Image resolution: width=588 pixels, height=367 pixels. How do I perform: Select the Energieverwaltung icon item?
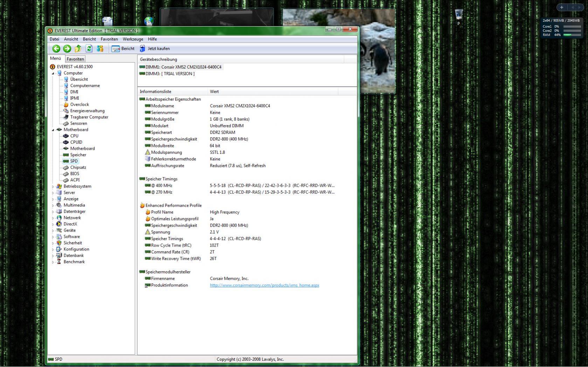[x=66, y=111]
